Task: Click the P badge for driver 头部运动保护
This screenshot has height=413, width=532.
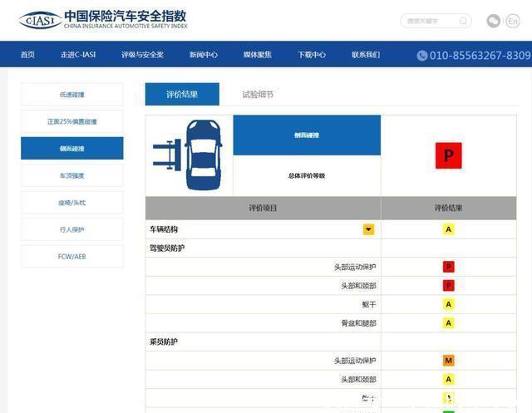Action: pyautogui.click(x=449, y=267)
